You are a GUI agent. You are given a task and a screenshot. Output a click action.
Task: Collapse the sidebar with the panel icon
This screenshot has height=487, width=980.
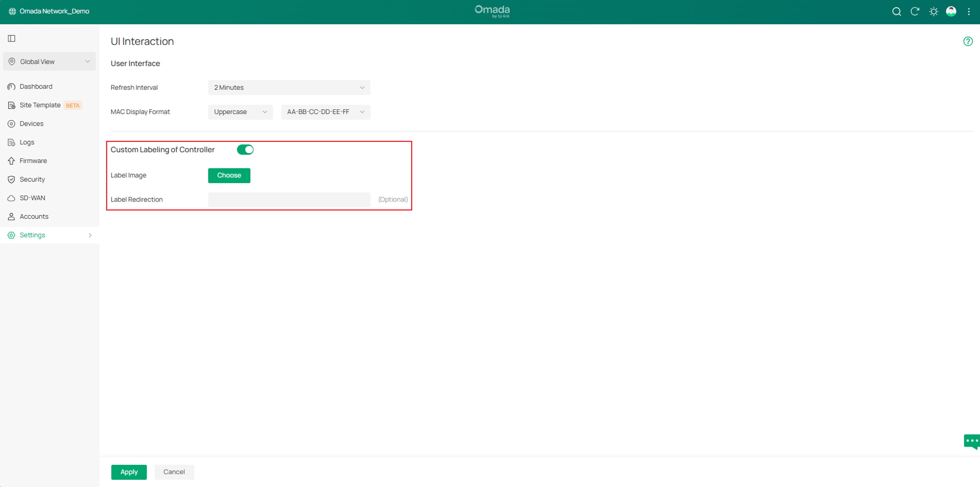12,38
